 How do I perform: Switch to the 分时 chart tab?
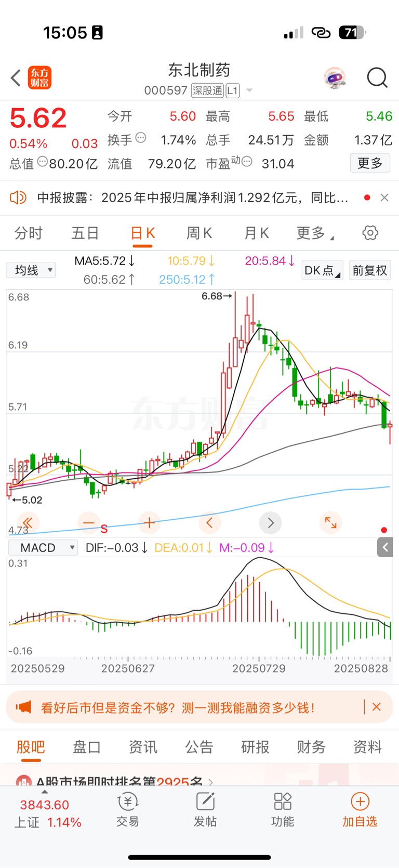(29, 233)
